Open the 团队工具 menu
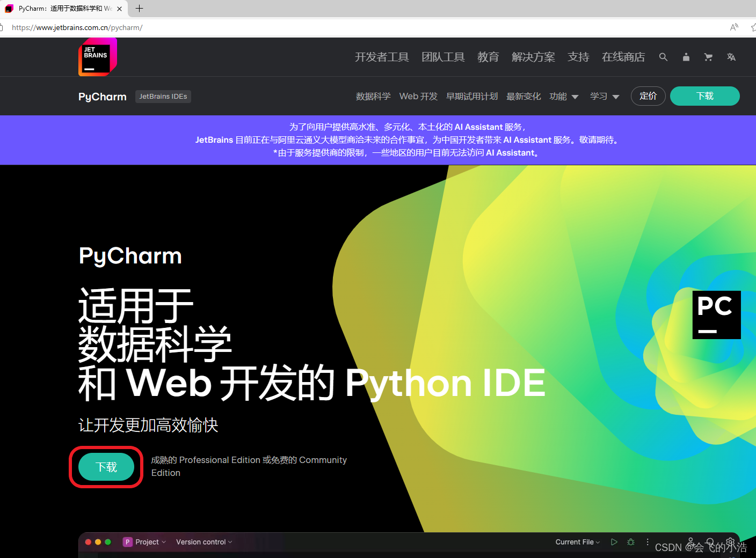Image resolution: width=756 pixels, height=558 pixels. click(x=443, y=57)
